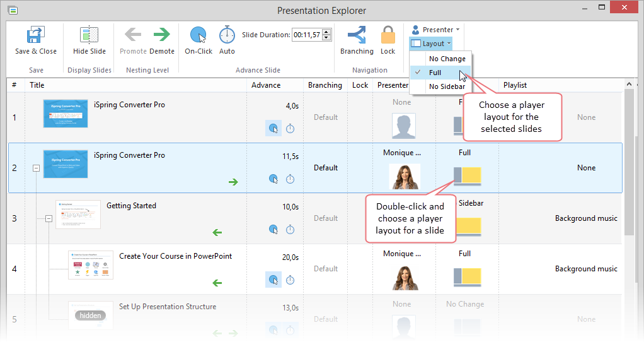Select On-Click advance in toolbar
This screenshot has height=342, width=644.
[x=198, y=35]
